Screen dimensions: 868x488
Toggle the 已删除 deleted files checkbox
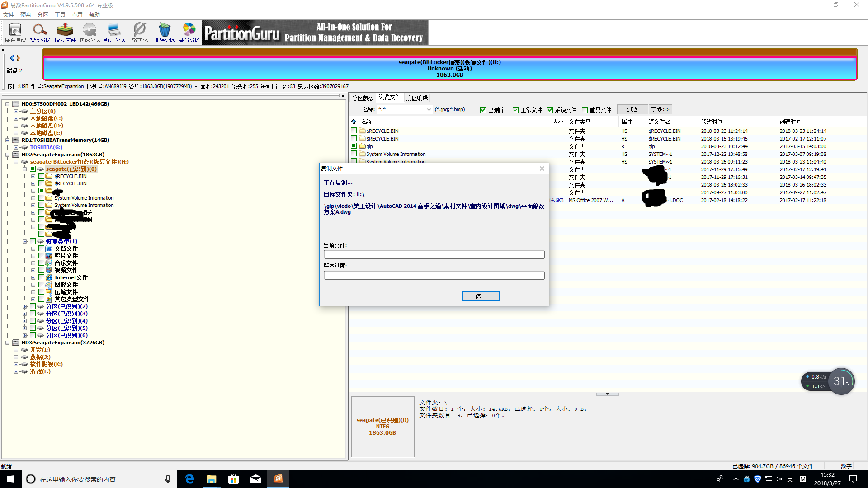click(x=483, y=110)
